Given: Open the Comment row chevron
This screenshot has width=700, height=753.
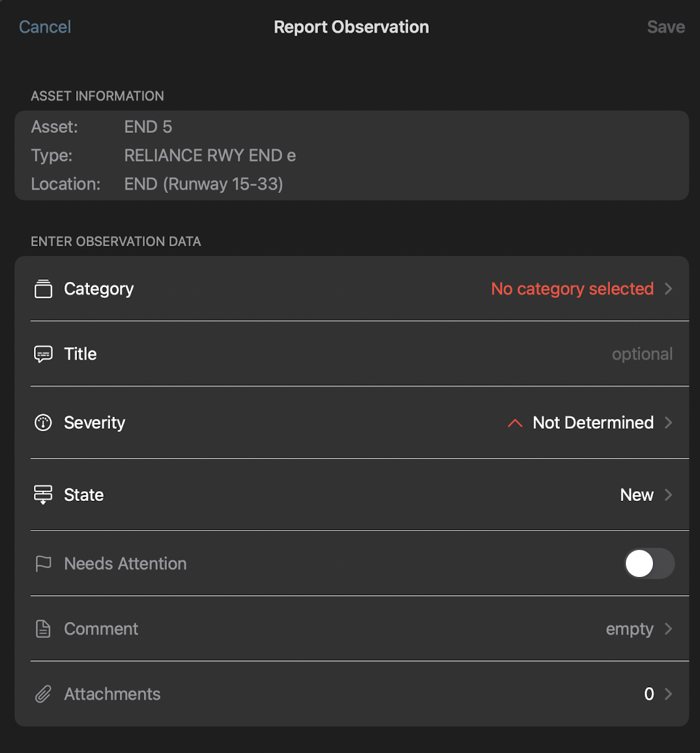Looking at the screenshot, I should coord(668,629).
